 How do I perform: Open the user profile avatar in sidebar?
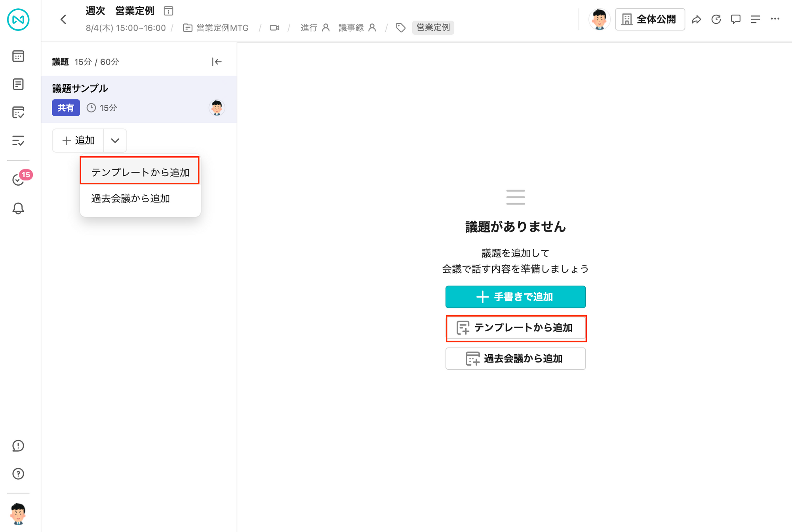pyautogui.click(x=18, y=513)
